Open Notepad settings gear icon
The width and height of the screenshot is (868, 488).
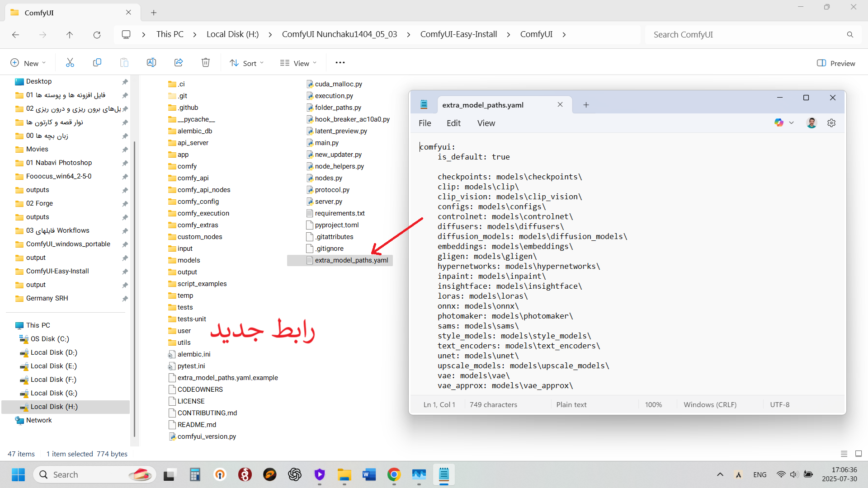[x=831, y=123]
